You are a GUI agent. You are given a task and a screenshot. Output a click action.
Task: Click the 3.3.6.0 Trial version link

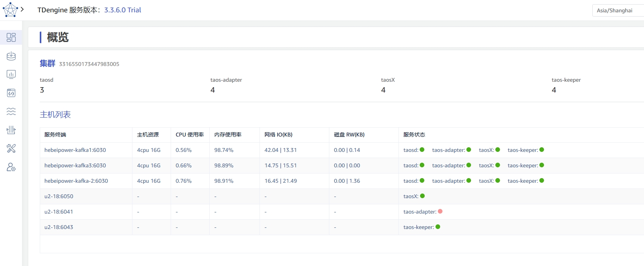(122, 10)
